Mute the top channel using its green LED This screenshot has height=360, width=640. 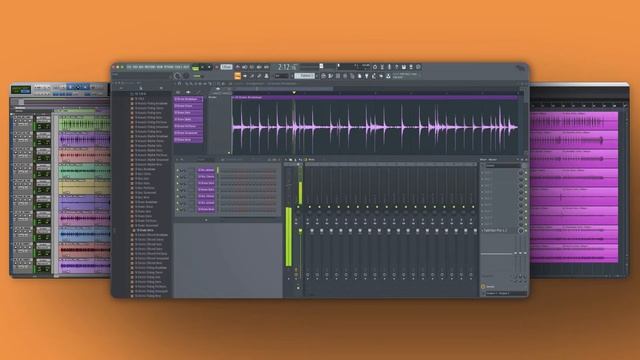178,170
